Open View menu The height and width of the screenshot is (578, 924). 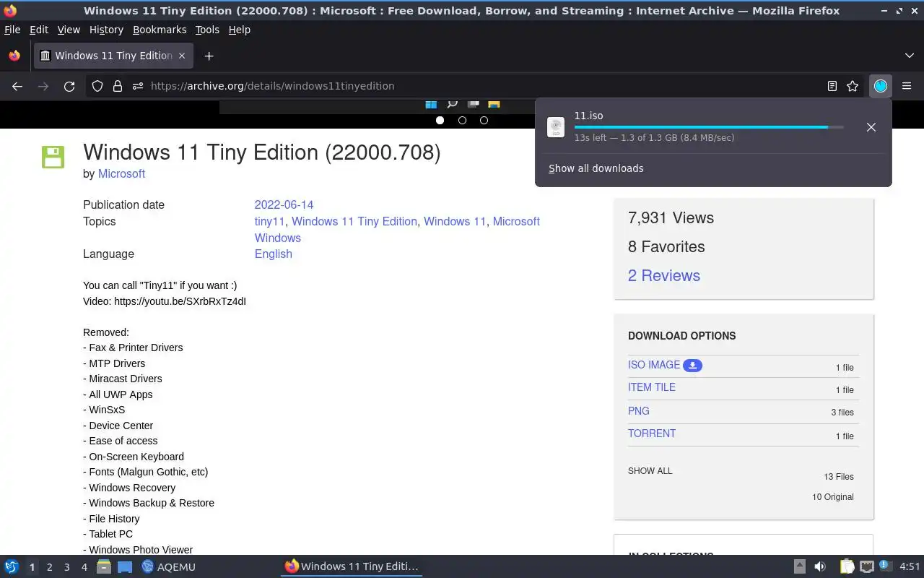tap(69, 30)
